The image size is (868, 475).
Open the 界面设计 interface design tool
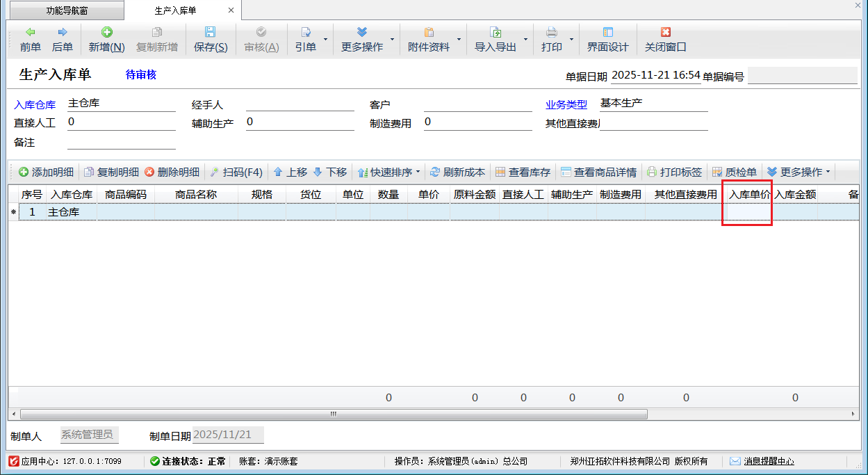(x=607, y=39)
